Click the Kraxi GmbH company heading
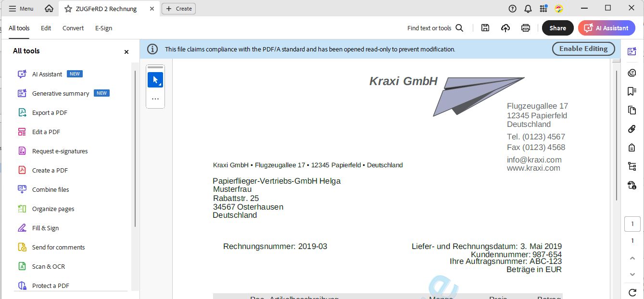644x299 pixels. [404, 81]
